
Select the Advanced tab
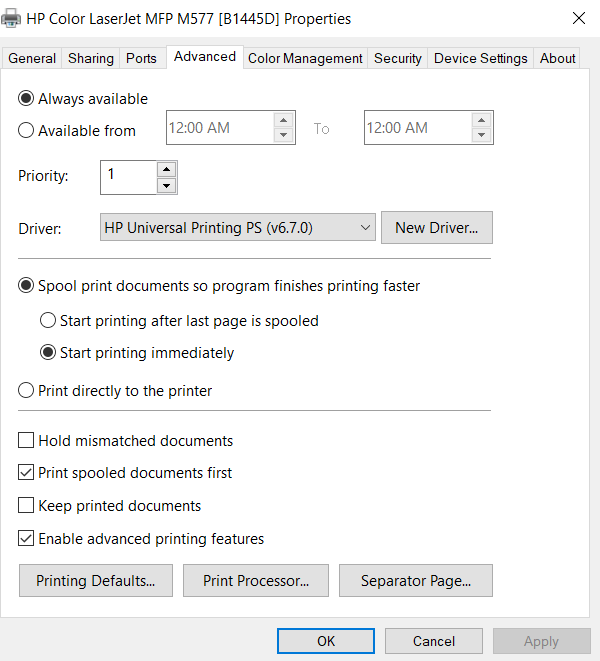[x=205, y=56]
